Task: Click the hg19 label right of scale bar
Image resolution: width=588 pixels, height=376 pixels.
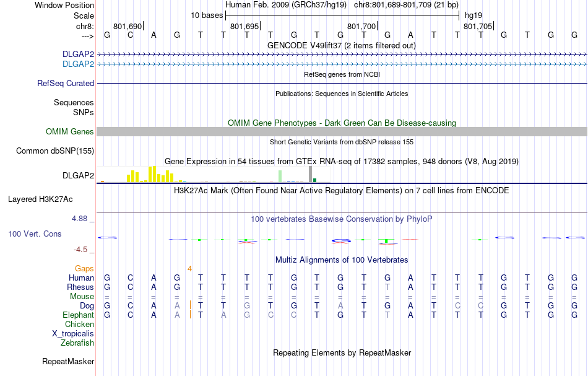Action: coord(473,15)
